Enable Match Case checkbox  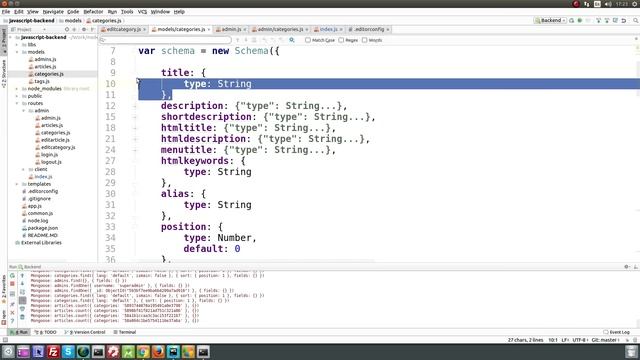[308, 40]
